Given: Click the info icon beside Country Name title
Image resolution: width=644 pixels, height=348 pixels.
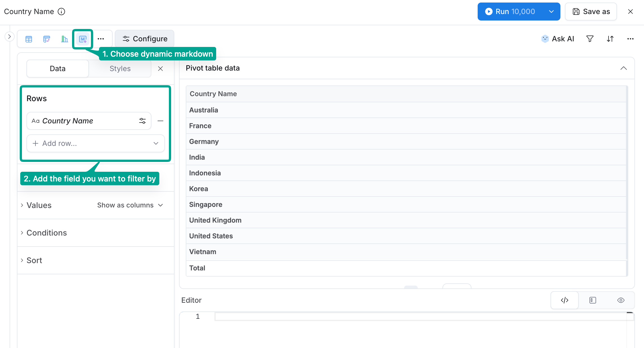Looking at the screenshot, I should (61, 12).
